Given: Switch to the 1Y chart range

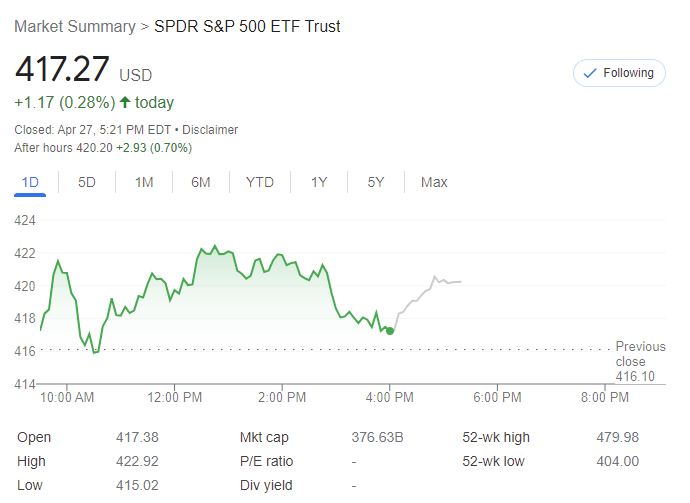Looking at the screenshot, I should tap(319, 182).
